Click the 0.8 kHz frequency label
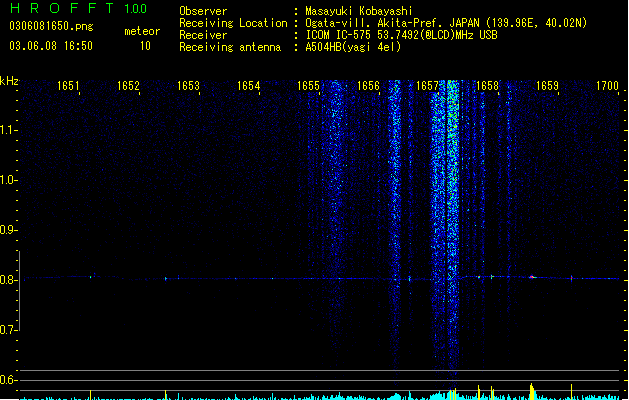629x400 pixels. pos(8,280)
